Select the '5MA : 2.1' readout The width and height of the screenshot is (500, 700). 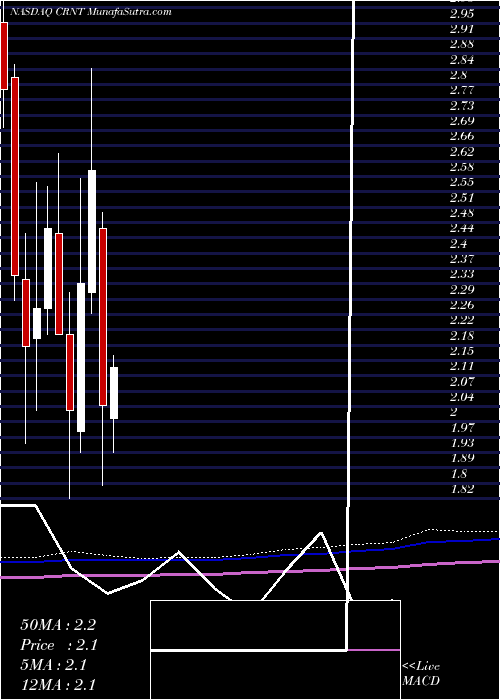coord(54,665)
